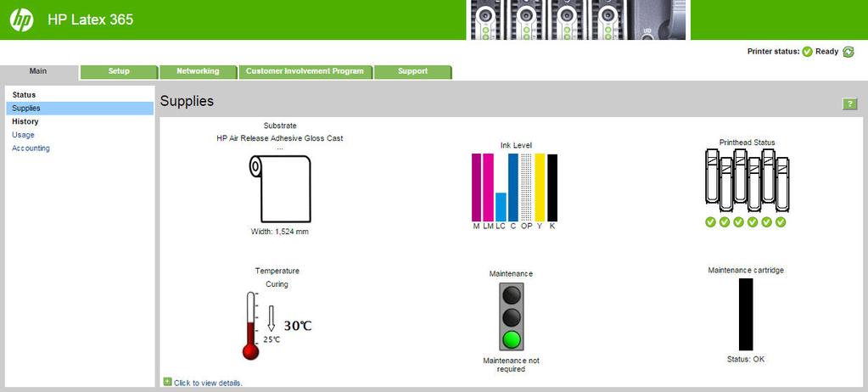Click the cyan C ink bar

[513, 188]
